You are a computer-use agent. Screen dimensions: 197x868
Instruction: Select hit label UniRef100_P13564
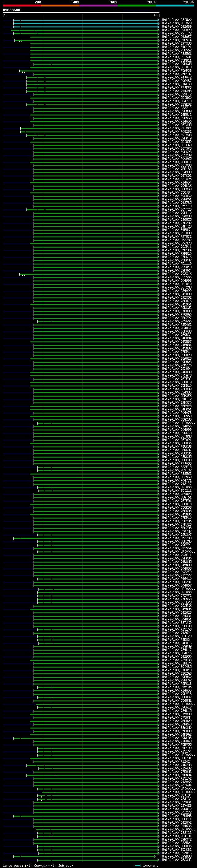click(x=177, y=549)
